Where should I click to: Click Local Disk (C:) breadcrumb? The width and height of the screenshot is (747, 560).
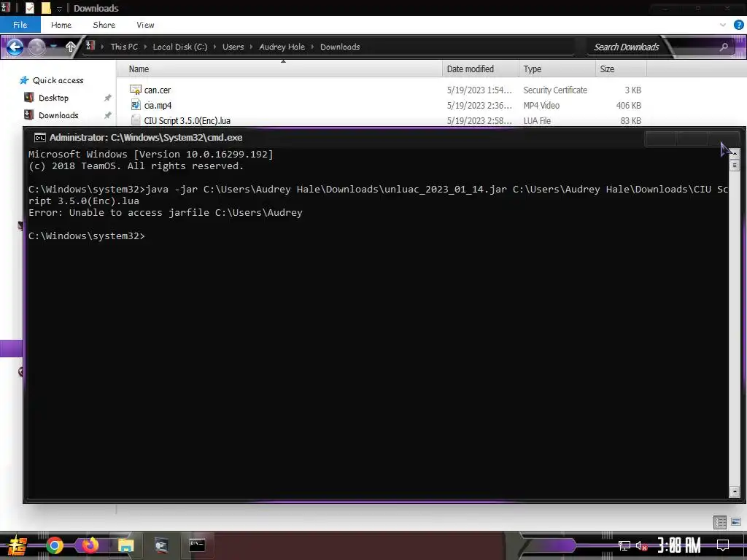[179, 47]
